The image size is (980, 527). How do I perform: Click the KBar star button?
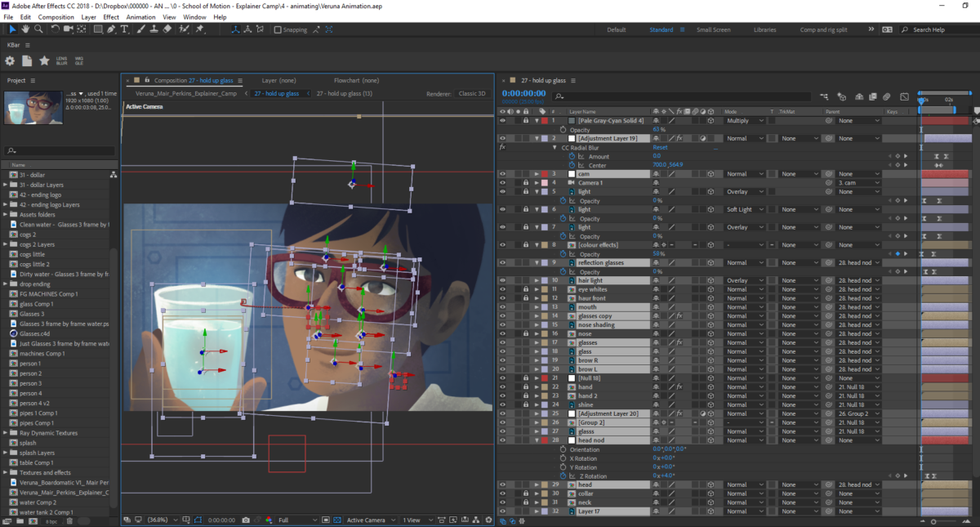[44, 61]
